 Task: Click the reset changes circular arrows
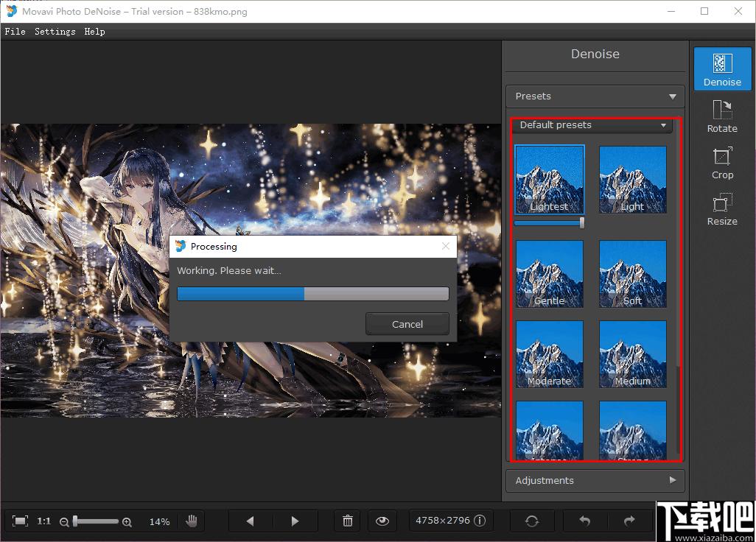[532, 521]
